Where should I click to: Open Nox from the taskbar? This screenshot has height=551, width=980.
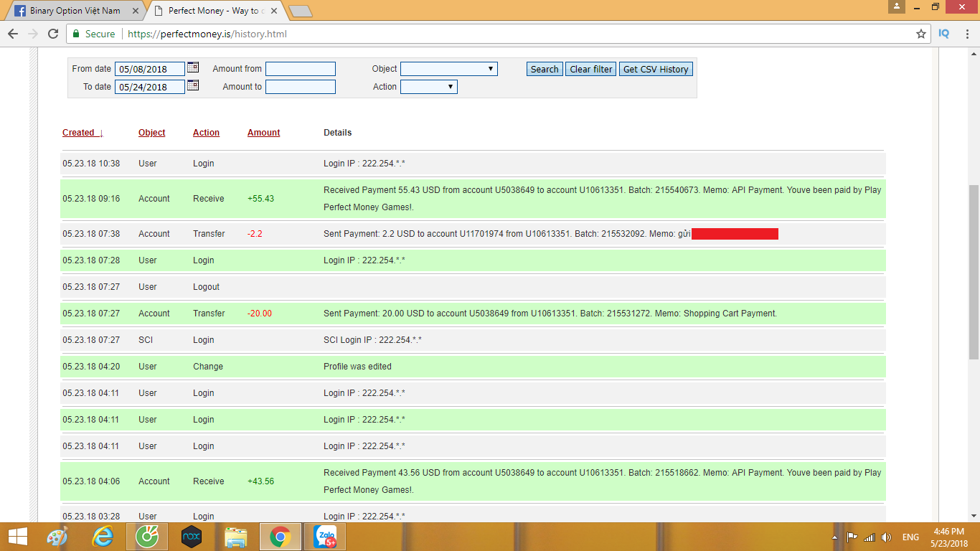[191, 537]
